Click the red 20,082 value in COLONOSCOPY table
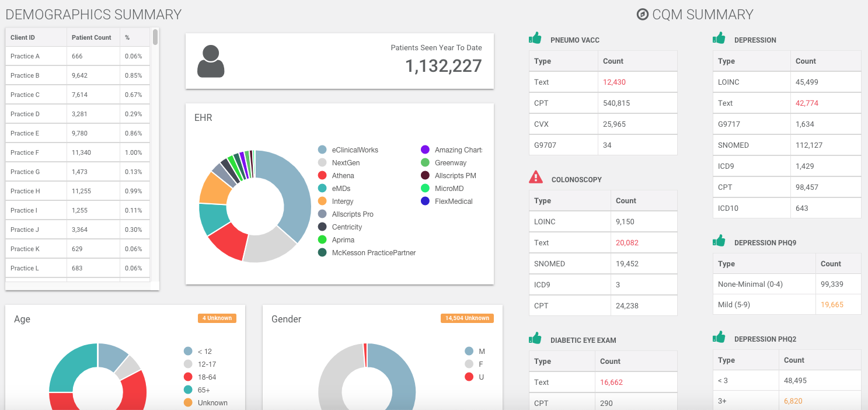 pyautogui.click(x=627, y=242)
